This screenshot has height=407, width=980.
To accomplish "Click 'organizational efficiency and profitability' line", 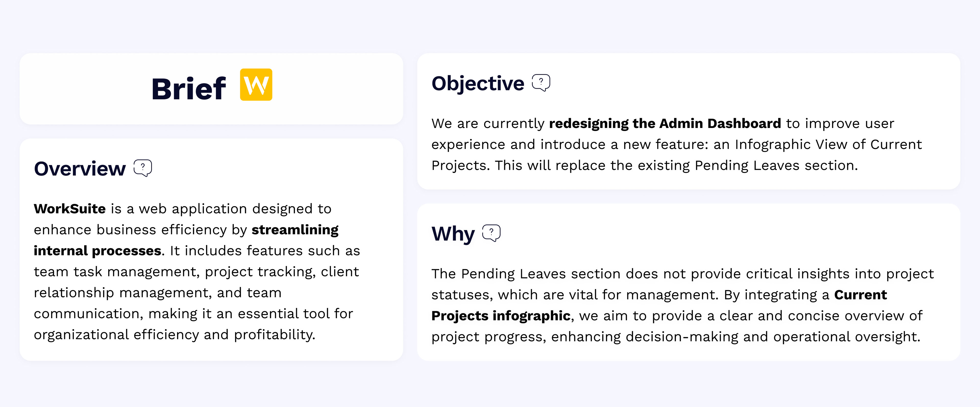I will pyautogui.click(x=174, y=335).
